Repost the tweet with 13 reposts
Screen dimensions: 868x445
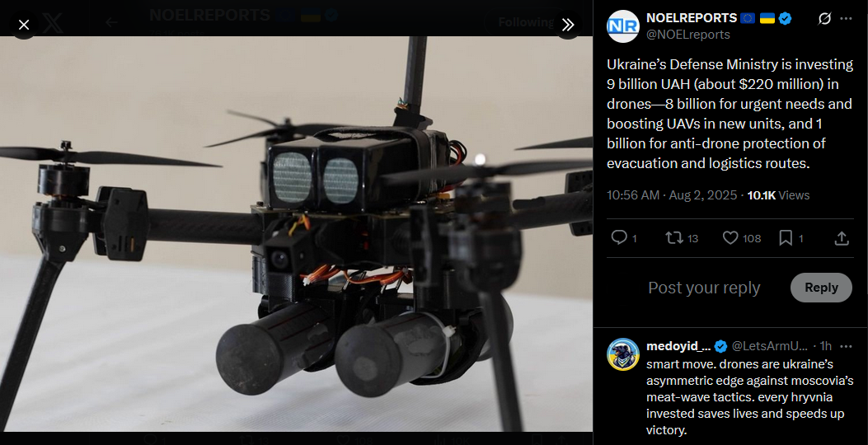click(682, 238)
